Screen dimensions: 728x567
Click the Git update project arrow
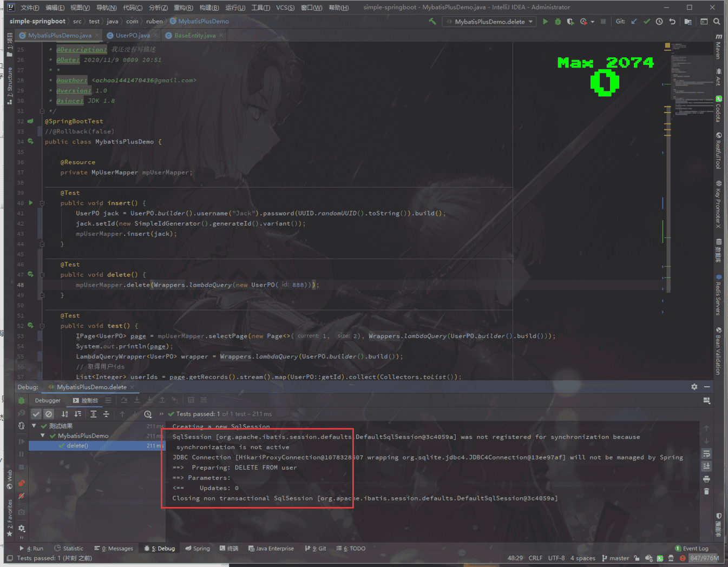coord(634,22)
